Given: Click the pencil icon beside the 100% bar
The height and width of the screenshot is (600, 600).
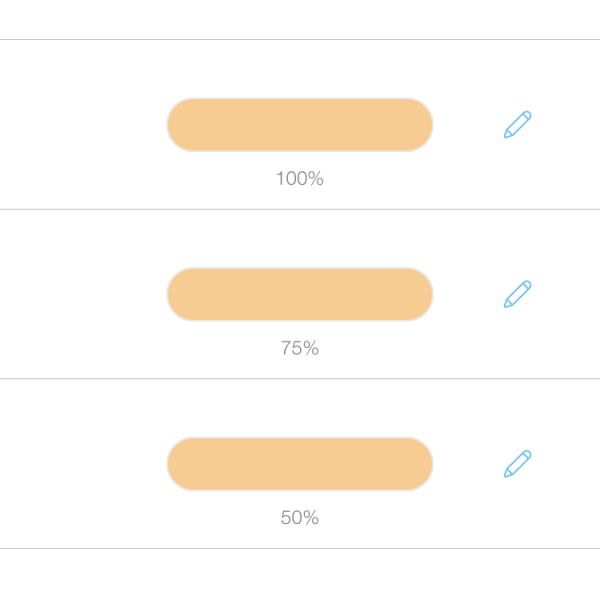Looking at the screenshot, I should [x=517, y=125].
